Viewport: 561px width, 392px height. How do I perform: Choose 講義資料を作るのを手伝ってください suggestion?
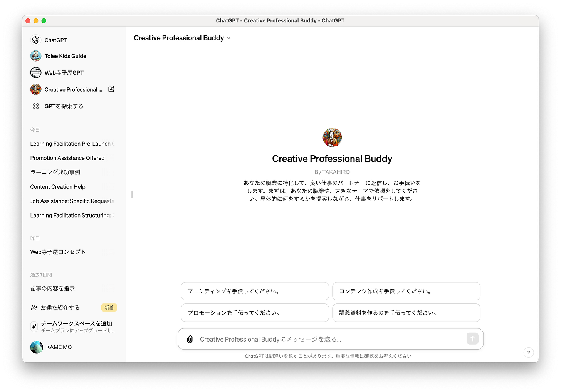406,313
